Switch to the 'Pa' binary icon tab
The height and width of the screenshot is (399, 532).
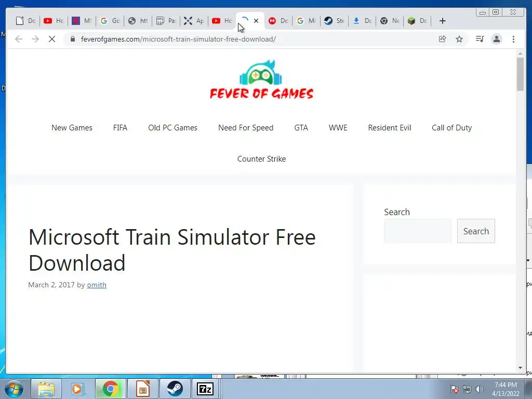click(166, 21)
